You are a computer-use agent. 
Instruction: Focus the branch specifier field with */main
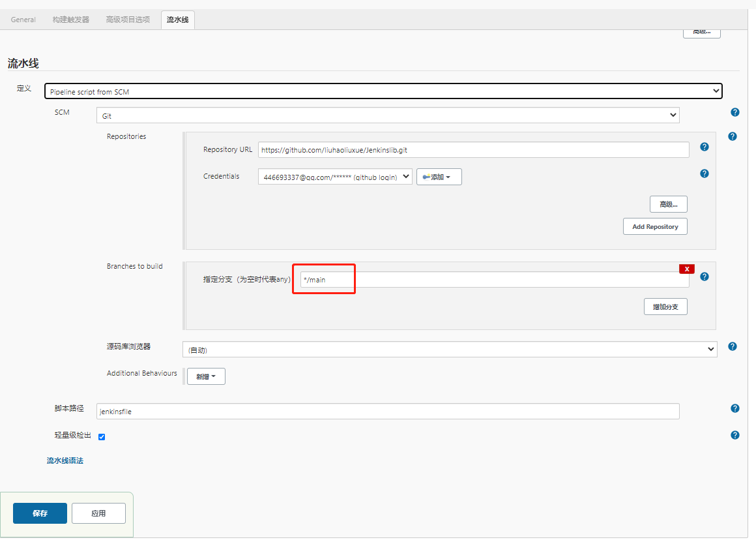(495, 279)
